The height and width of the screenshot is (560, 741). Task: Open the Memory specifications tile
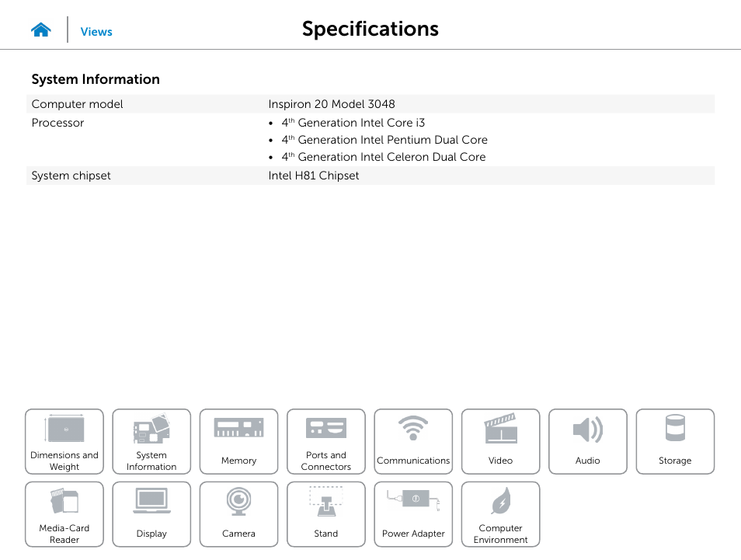point(238,441)
